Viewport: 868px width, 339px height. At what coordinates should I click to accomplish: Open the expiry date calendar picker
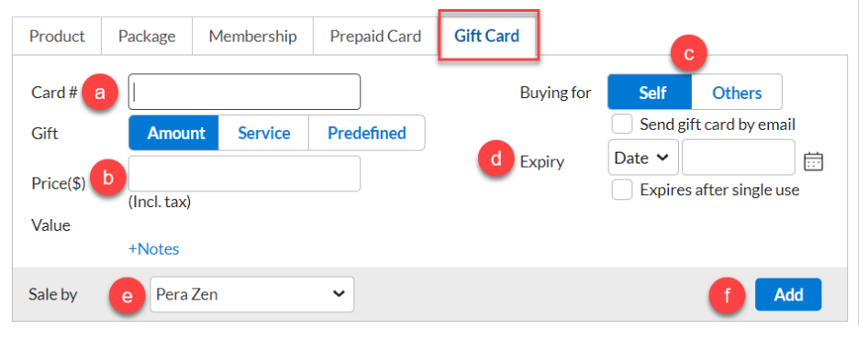tap(813, 161)
